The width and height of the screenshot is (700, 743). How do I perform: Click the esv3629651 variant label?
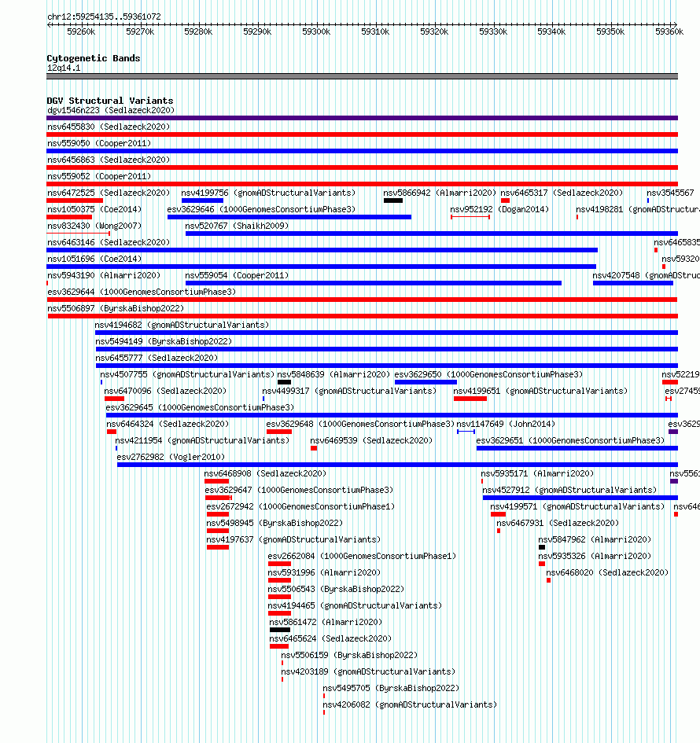click(x=570, y=440)
